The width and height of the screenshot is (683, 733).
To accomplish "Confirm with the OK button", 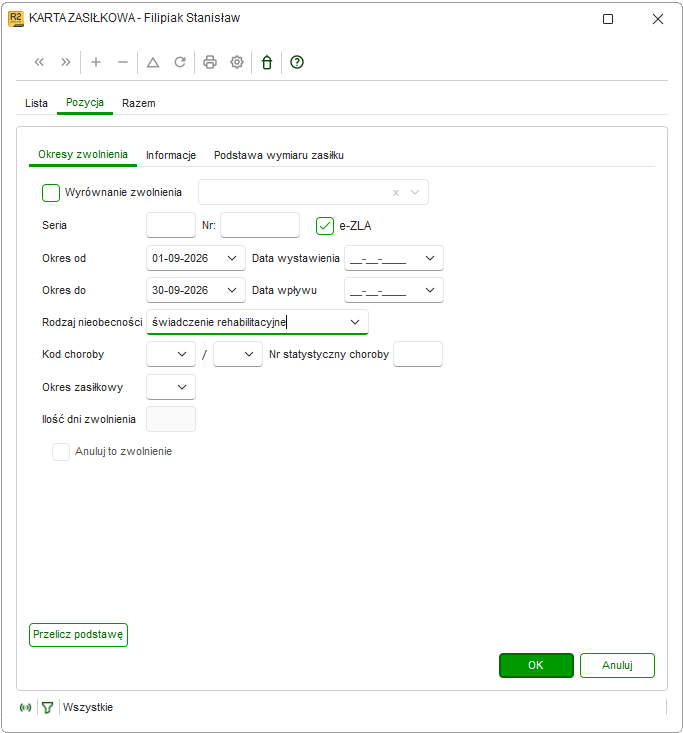I will click(x=536, y=665).
